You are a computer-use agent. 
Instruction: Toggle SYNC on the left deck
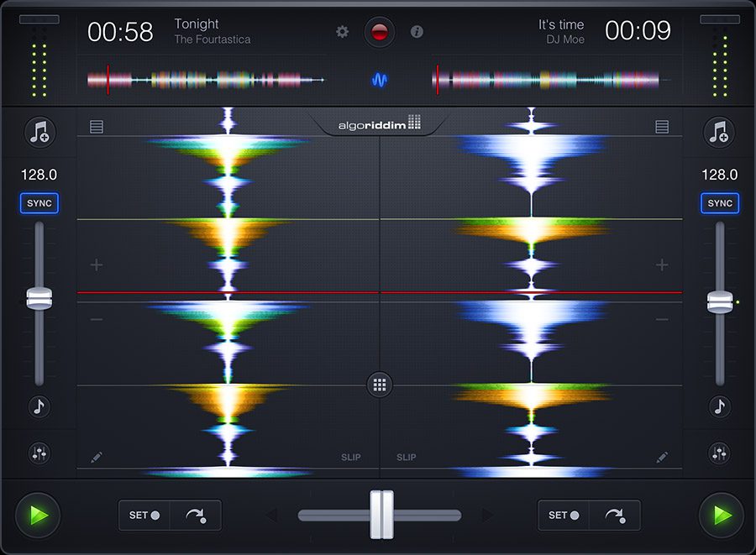(x=39, y=203)
